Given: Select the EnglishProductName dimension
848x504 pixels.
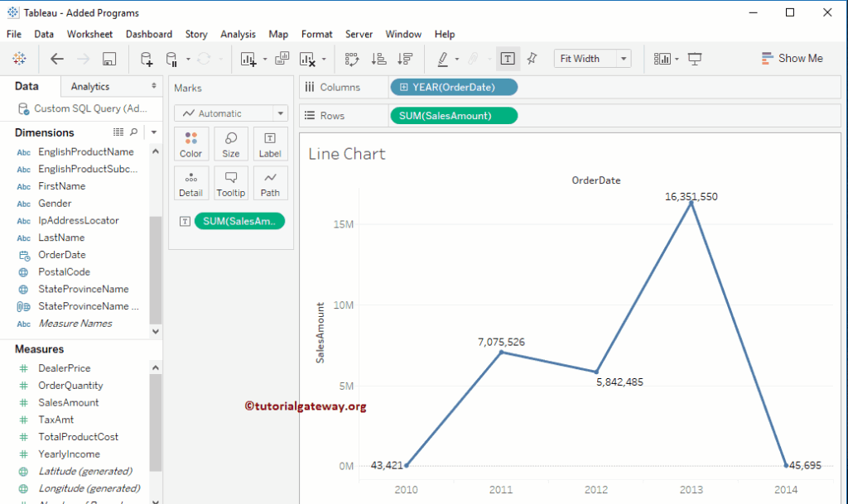Looking at the screenshot, I should (86, 151).
